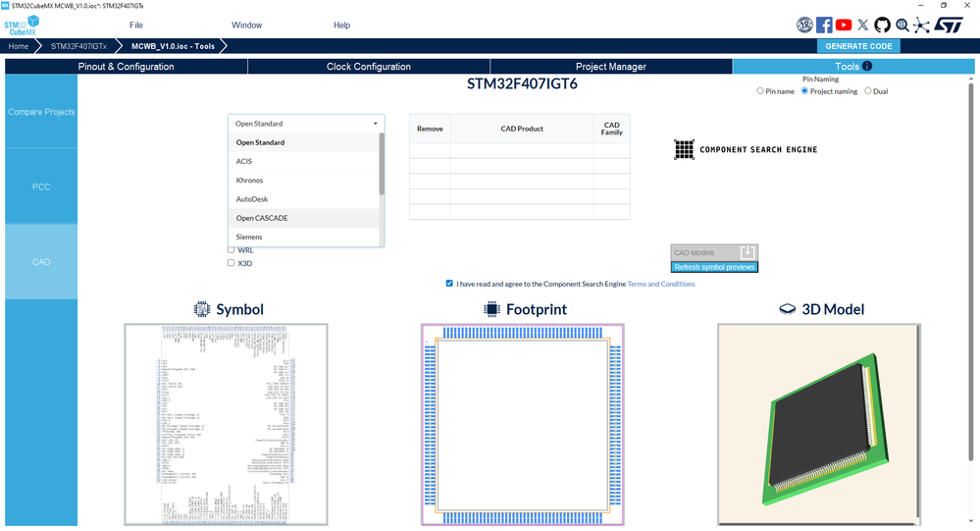
Task: Click the 3D Model icon
Action: click(788, 309)
